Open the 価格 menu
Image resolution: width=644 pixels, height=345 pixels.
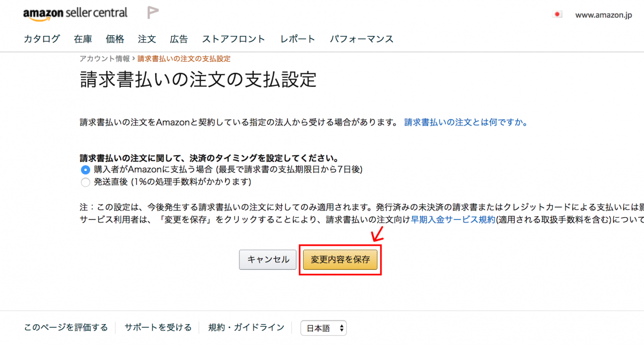point(115,39)
